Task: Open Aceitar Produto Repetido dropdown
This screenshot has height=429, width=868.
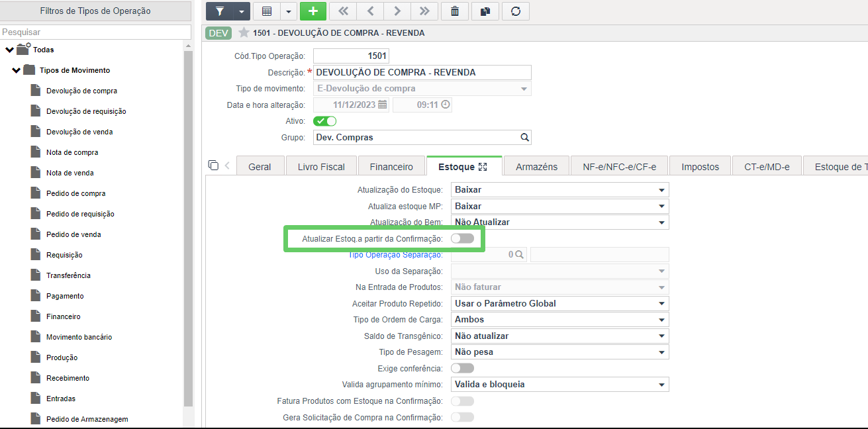Action: click(559, 304)
